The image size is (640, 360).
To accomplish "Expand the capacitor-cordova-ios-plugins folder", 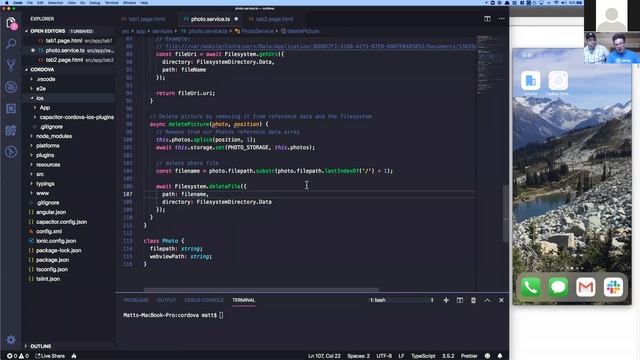I will click(77, 117).
